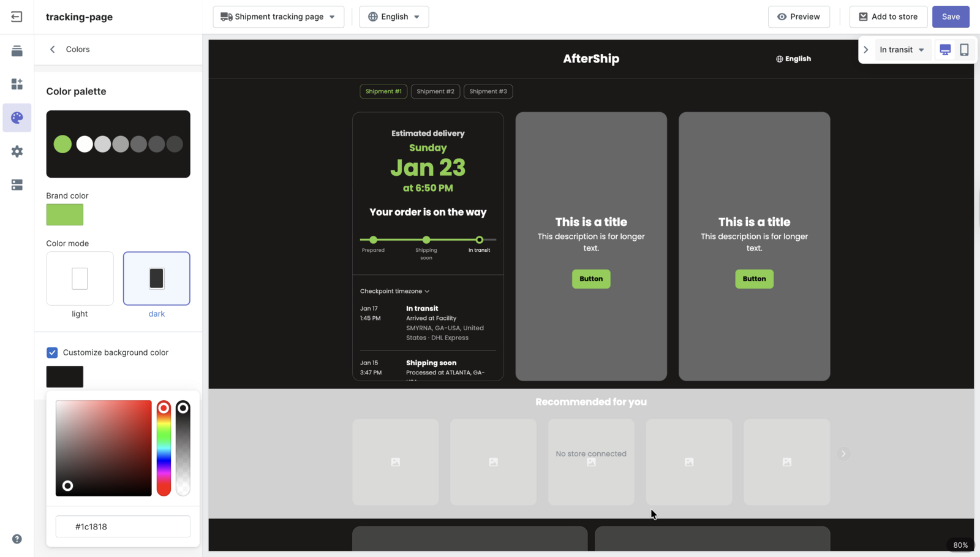Click Button on first title card
The image size is (980, 557).
click(x=591, y=279)
